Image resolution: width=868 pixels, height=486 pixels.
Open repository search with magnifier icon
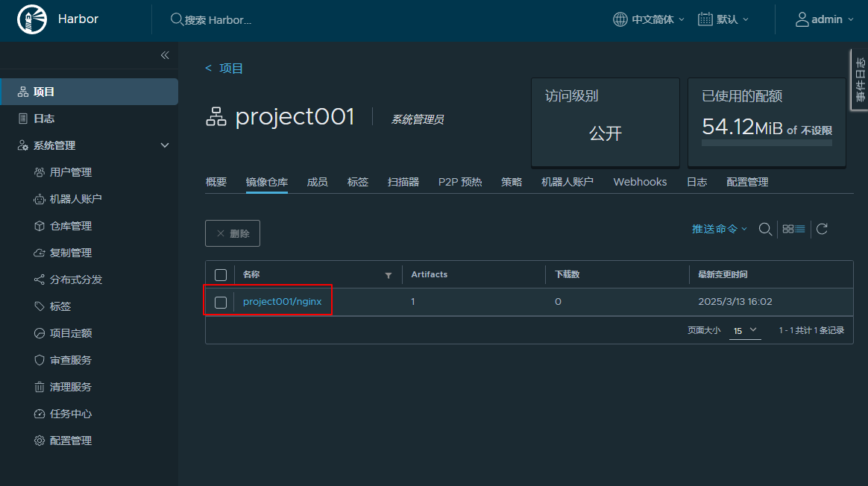765,229
